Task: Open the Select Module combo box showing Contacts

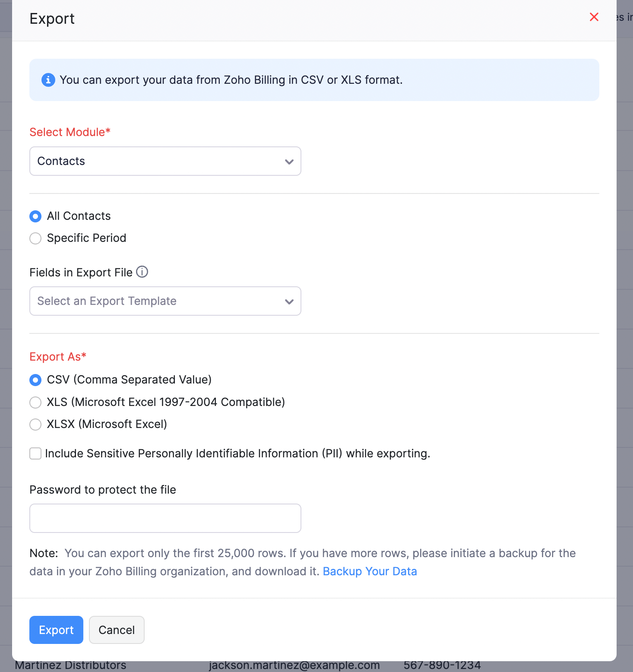Action: pos(165,161)
